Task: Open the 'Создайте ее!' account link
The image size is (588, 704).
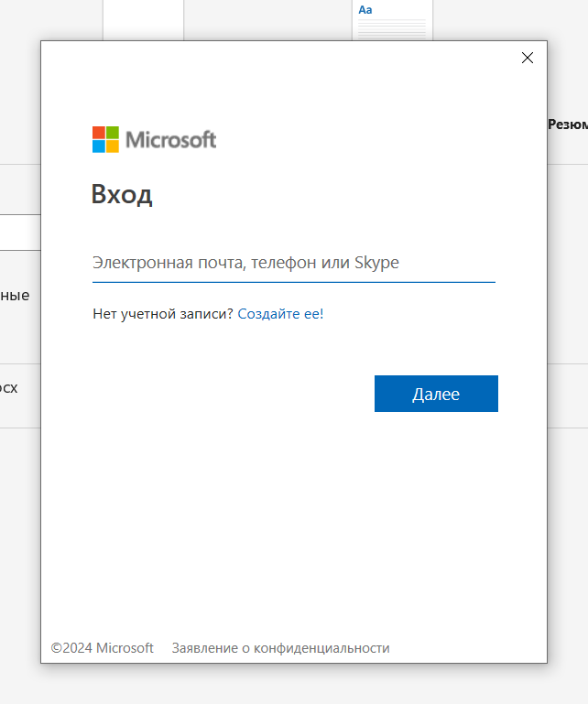Action: (x=280, y=313)
